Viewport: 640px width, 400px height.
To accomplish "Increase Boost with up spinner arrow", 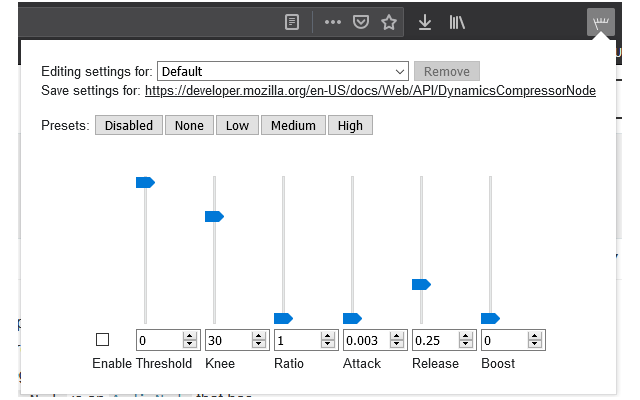I will [535, 336].
